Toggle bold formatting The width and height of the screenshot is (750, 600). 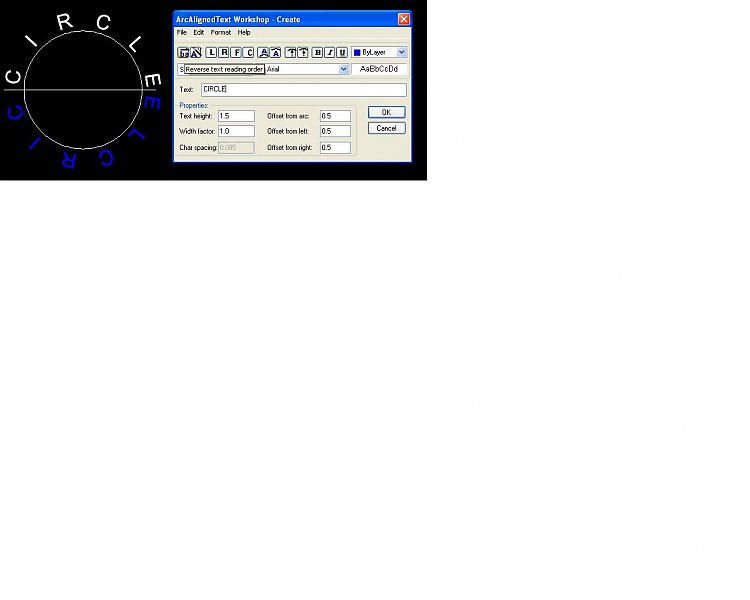click(x=317, y=52)
